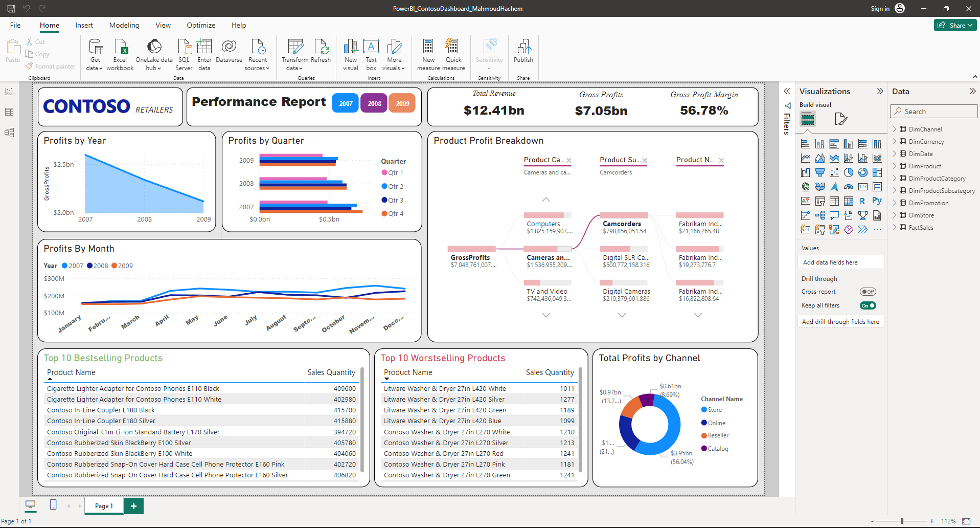
Task: Open the Share dropdown button
Action: pyautogui.click(x=955, y=25)
